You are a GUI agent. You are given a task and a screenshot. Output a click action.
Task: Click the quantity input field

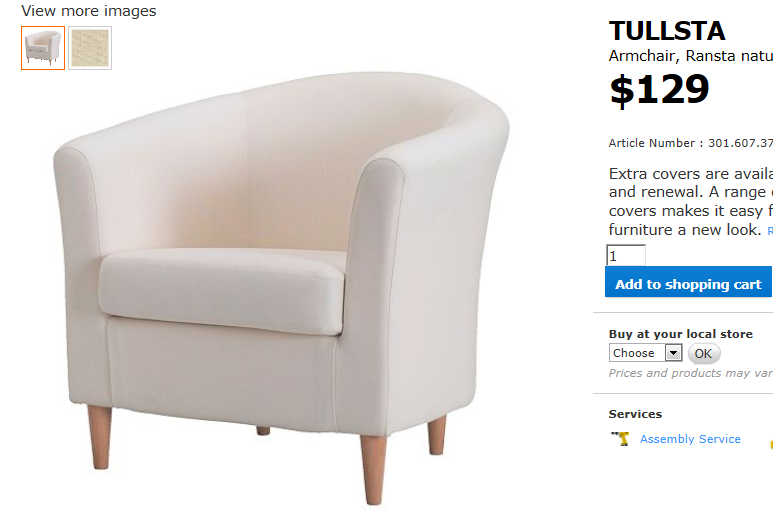(626, 256)
